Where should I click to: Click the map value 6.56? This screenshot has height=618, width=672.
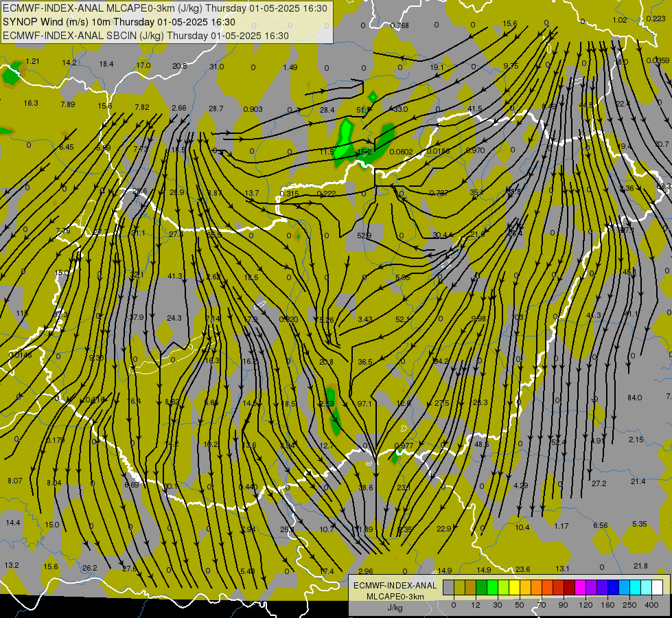point(601,525)
